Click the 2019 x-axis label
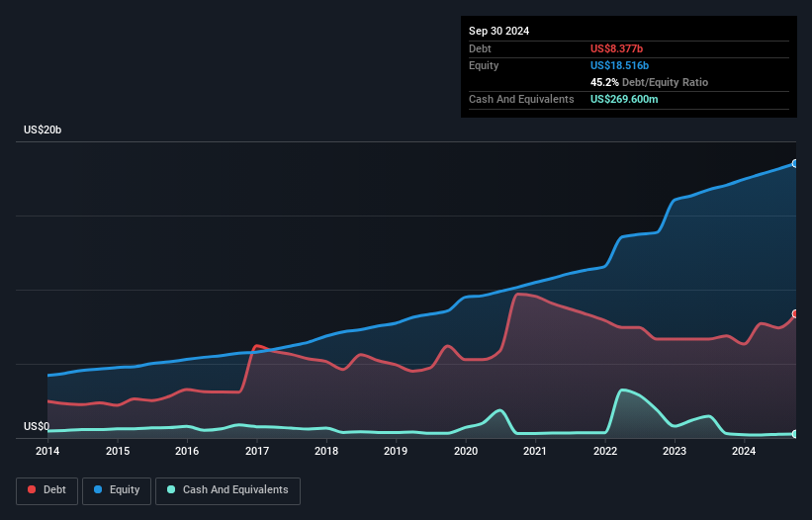 396,451
